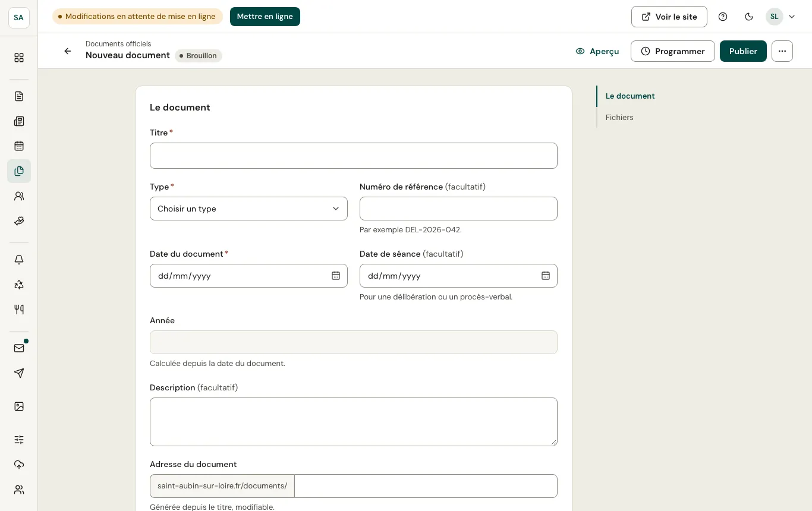Select the highlighted official documents sidebar icon

[x=19, y=171]
